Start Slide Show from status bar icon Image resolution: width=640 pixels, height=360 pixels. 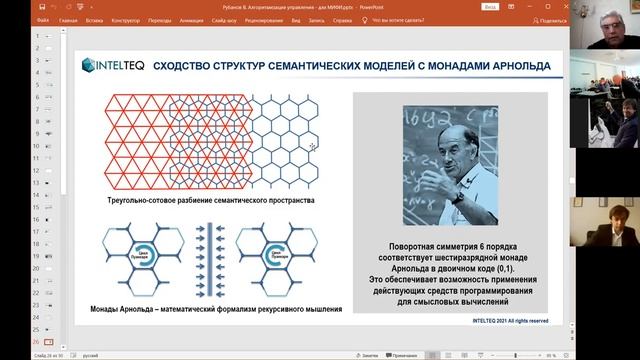(480, 356)
